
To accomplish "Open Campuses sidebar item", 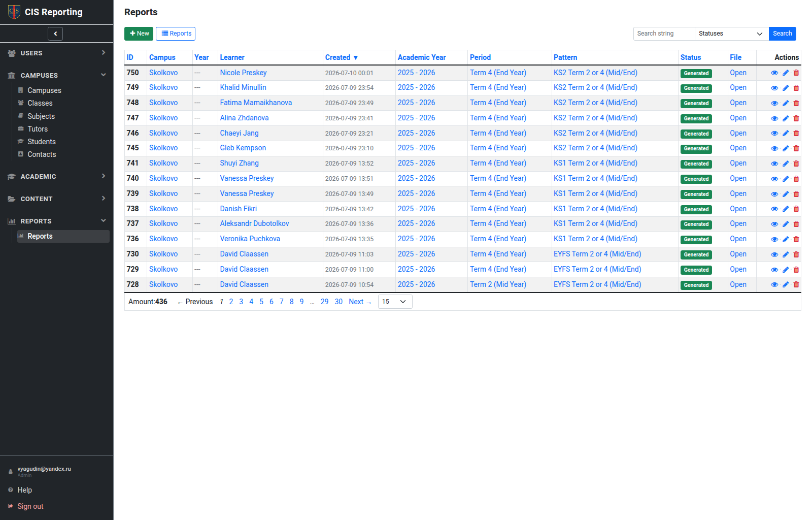I will pos(44,90).
